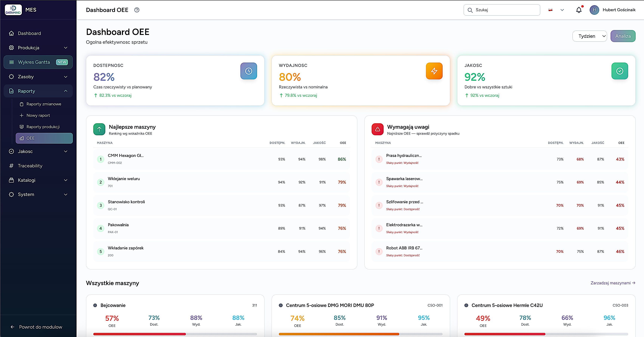Click the Raporty zmianowe clipboard icon
This screenshot has width=644, height=337.
[x=21, y=104]
